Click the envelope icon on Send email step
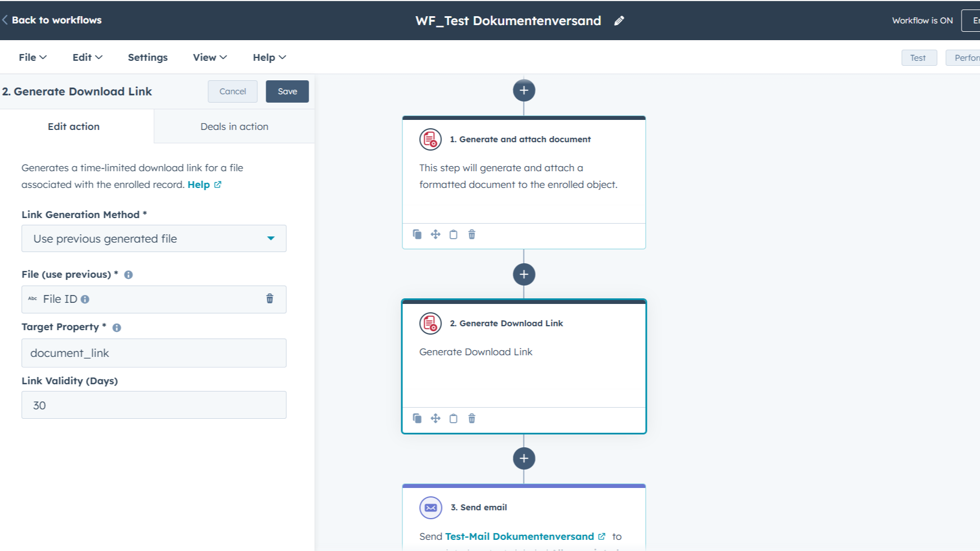 coord(430,507)
